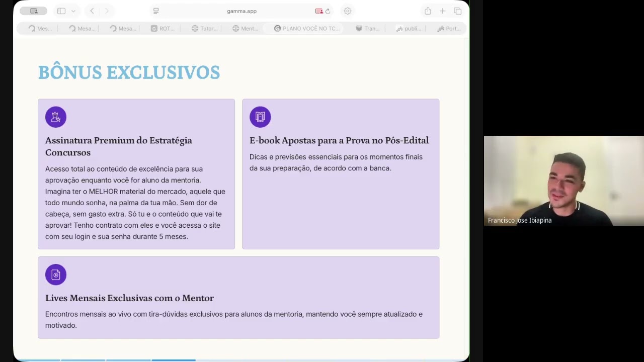The image size is (644, 362).
Task: Click the gamma.app address field
Action: point(242,11)
